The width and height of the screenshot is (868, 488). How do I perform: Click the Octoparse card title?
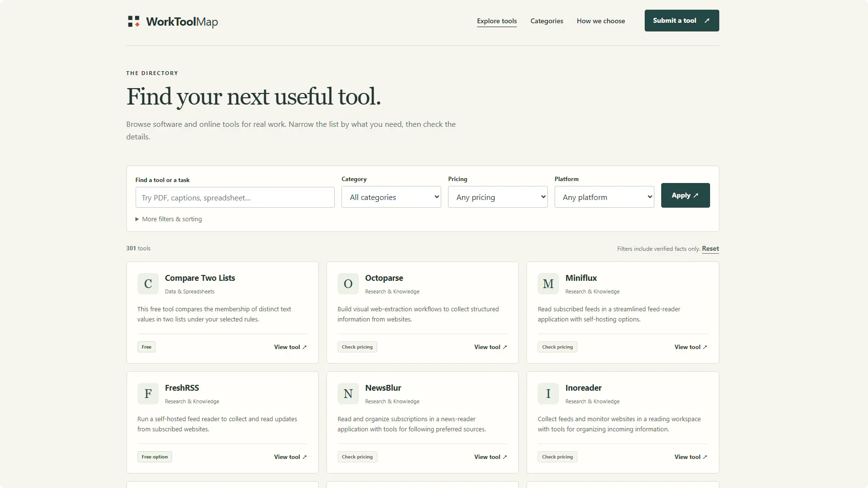pyautogui.click(x=384, y=278)
